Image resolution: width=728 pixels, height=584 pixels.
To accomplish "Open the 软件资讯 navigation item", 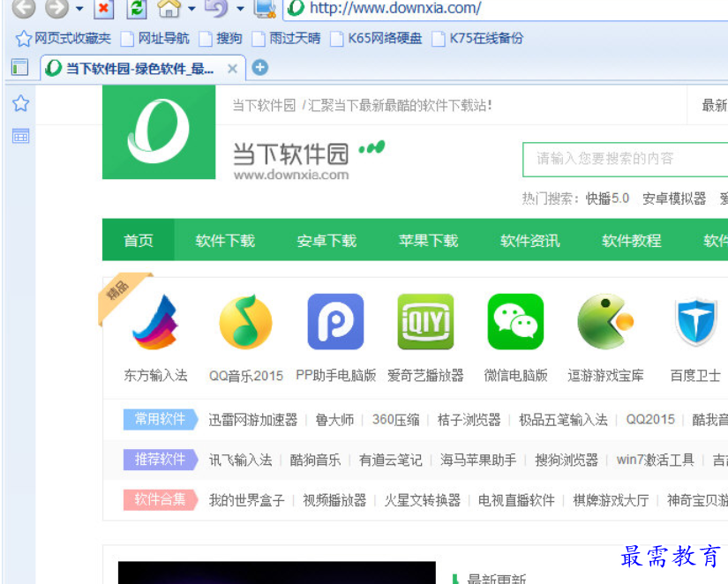I will [x=530, y=240].
